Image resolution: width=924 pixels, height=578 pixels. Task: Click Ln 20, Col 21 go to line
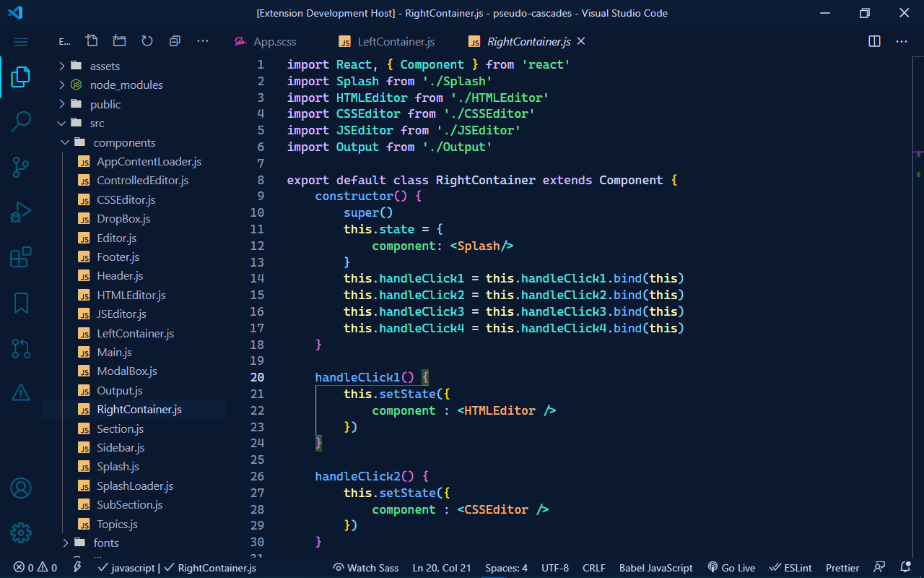(x=442, y=568)
